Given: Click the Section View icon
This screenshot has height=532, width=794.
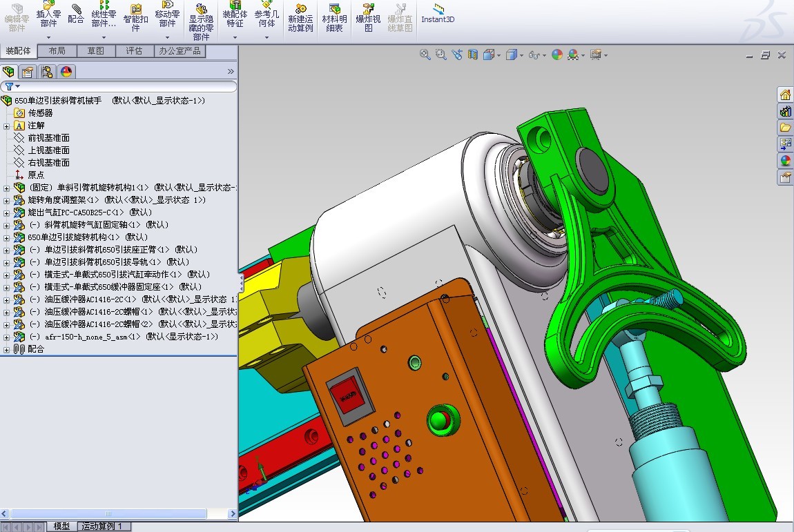Looking at the screenshot, I should click(x=473, y=55).
